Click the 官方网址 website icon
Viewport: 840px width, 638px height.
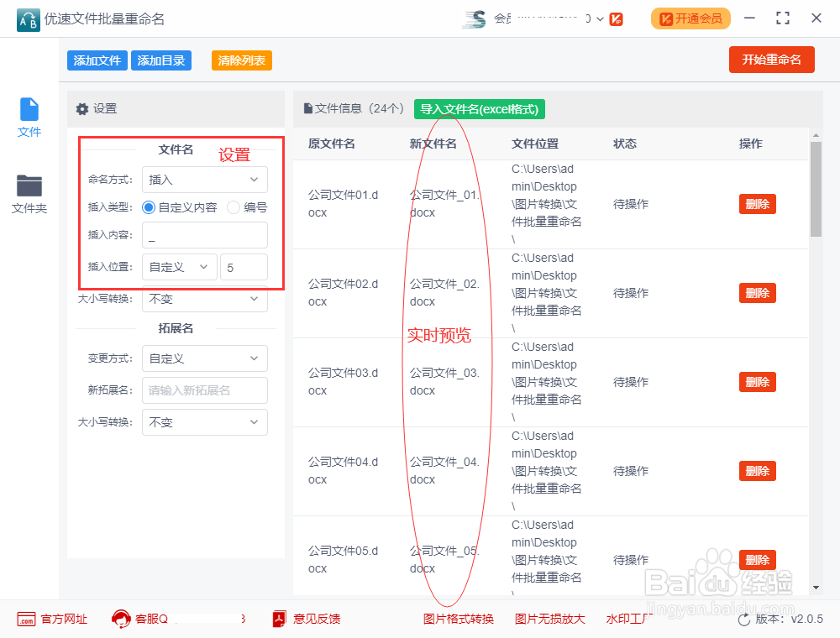tap(26, 620)
